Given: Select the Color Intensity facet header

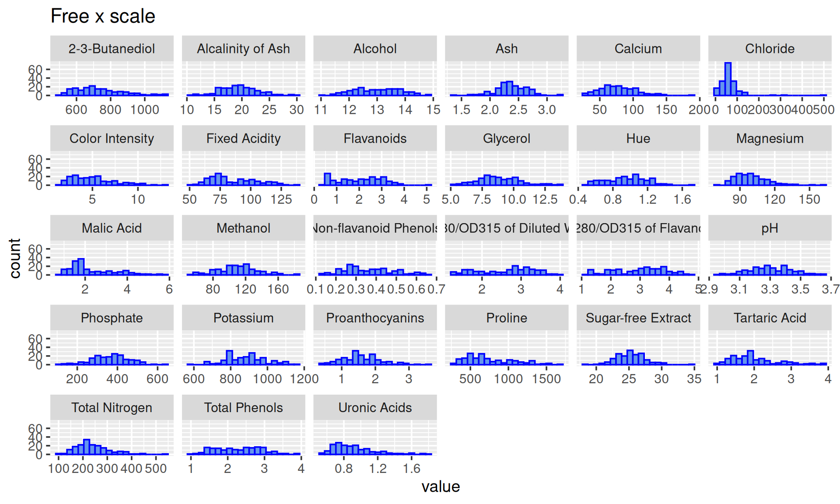Looking at the screenshot, I should [112, 138].
